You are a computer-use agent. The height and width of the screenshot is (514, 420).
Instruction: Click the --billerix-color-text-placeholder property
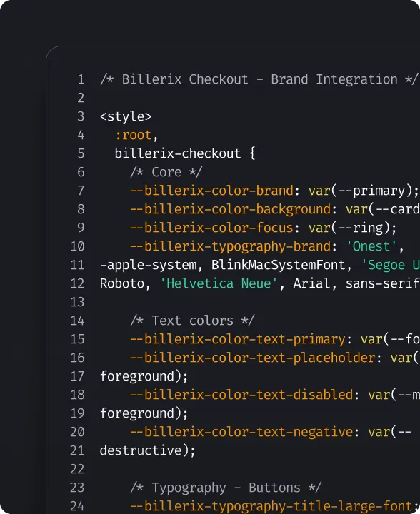coord(253,358)
